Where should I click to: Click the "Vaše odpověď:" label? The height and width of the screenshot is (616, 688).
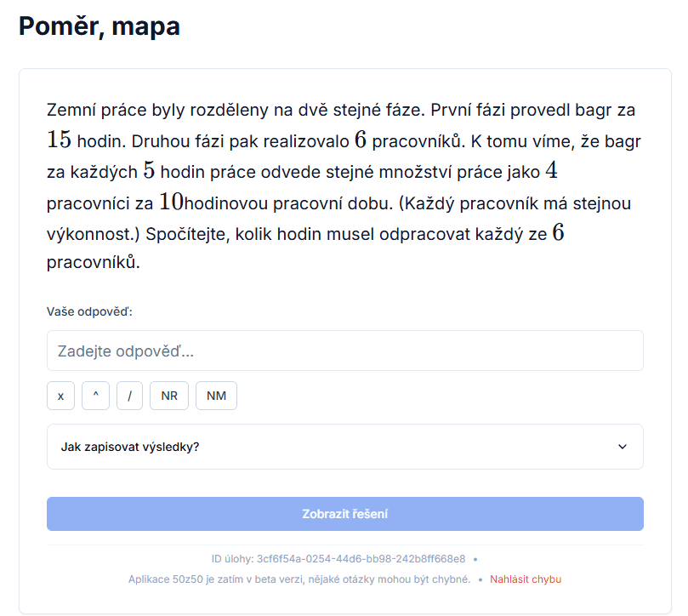(77, 311)
